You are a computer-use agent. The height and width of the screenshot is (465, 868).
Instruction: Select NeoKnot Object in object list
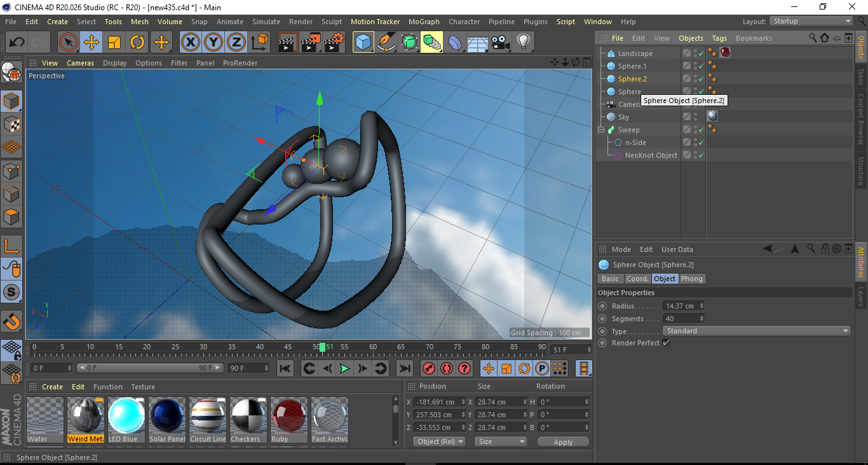coord(651,155)
